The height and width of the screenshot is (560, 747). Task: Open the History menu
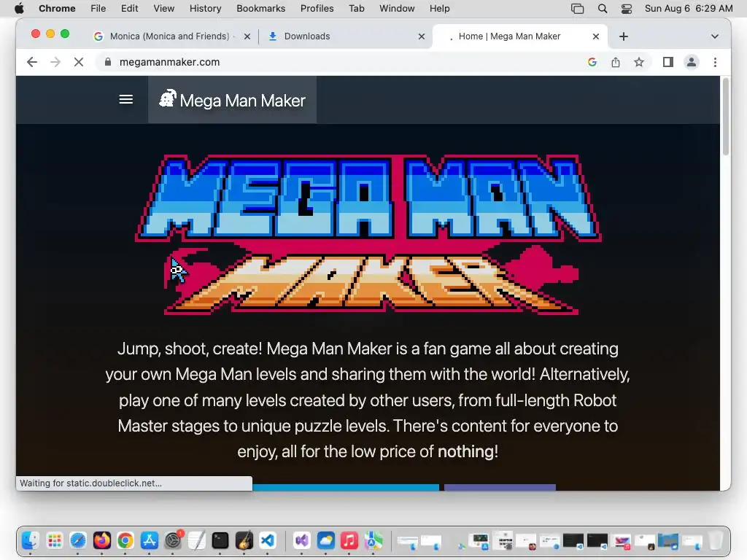[x=205, y=8]
